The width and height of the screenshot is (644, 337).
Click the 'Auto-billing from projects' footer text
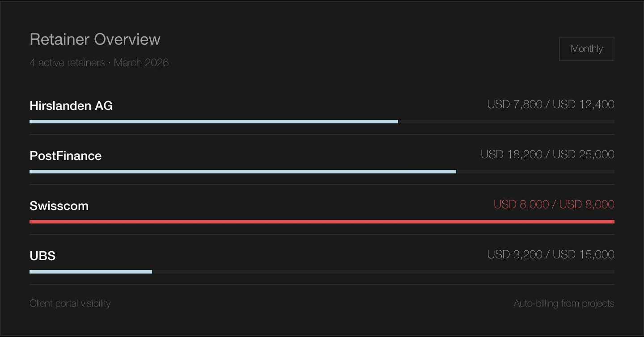tap(563, 303)
